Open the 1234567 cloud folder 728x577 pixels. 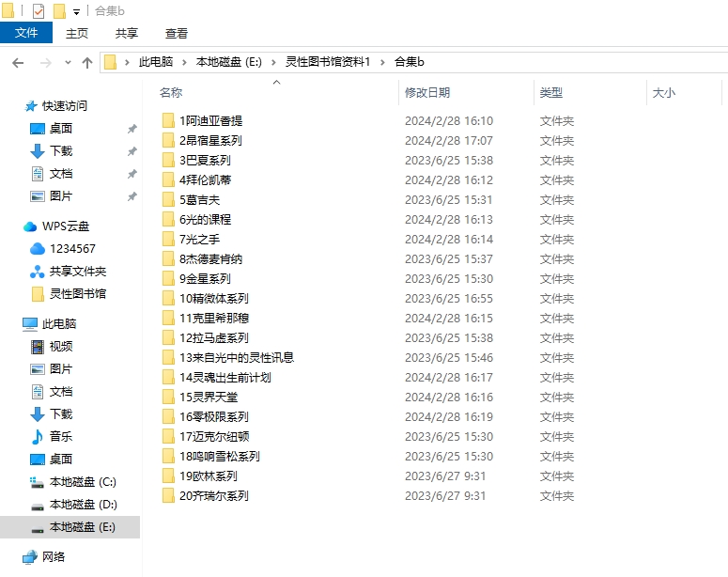[72, 249]
